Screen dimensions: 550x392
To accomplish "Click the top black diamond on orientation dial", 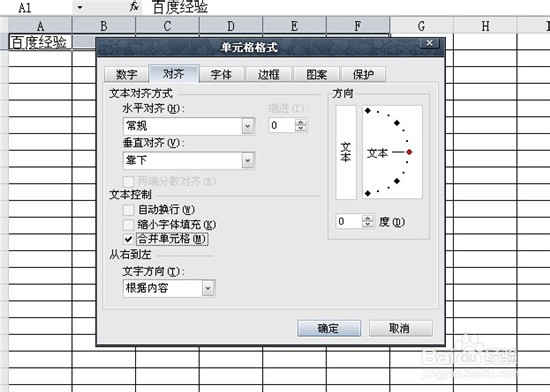I will click(x=368, y=110).
